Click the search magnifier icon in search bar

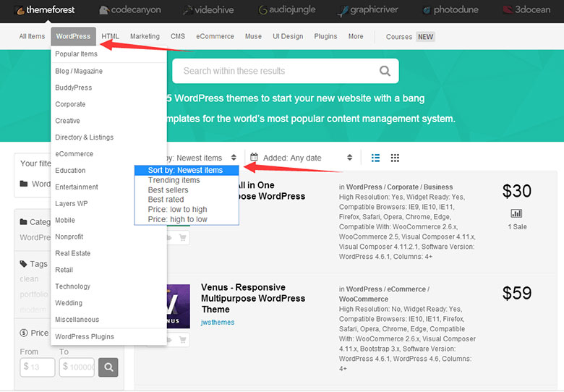385,71
